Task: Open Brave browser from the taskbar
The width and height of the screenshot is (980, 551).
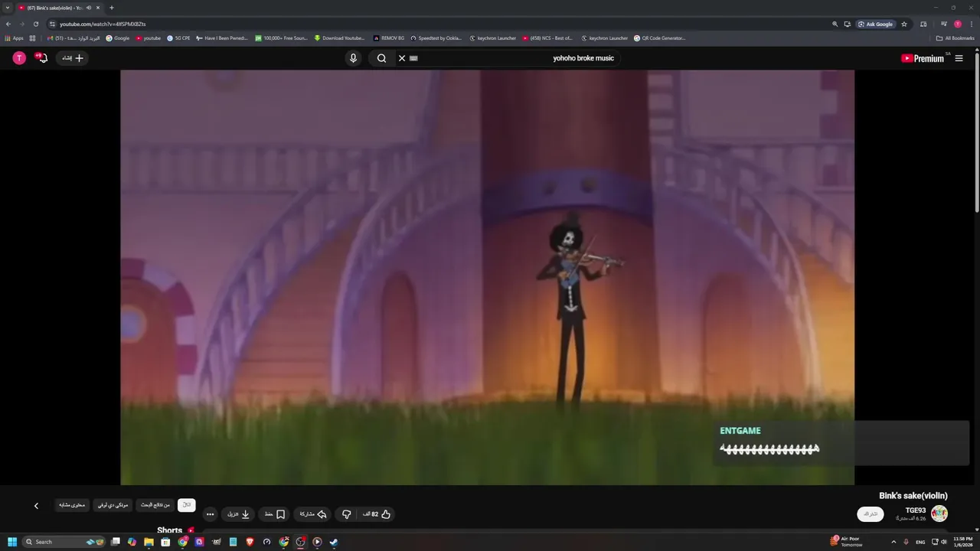Action: (250, 542)
